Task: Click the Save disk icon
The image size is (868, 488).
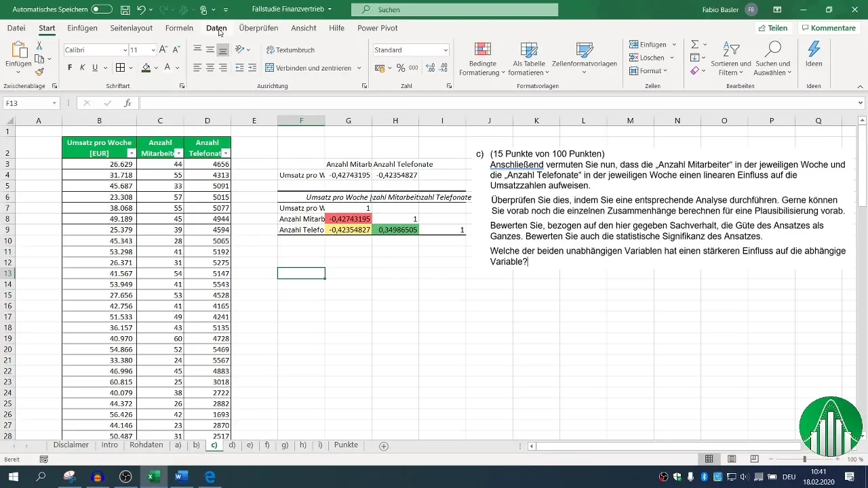Action: click(x=125, y=10)
